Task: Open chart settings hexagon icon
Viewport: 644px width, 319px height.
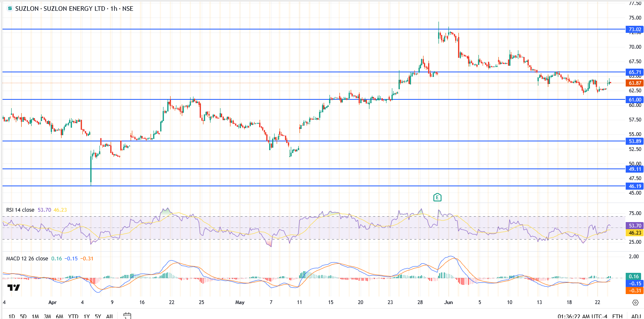Action: pos(635,302)
